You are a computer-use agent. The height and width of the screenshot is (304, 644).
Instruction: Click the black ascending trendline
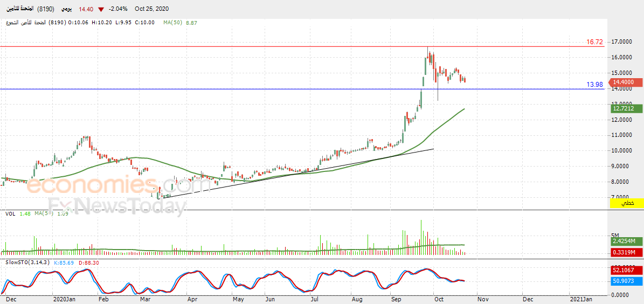[x=298, y=173]
